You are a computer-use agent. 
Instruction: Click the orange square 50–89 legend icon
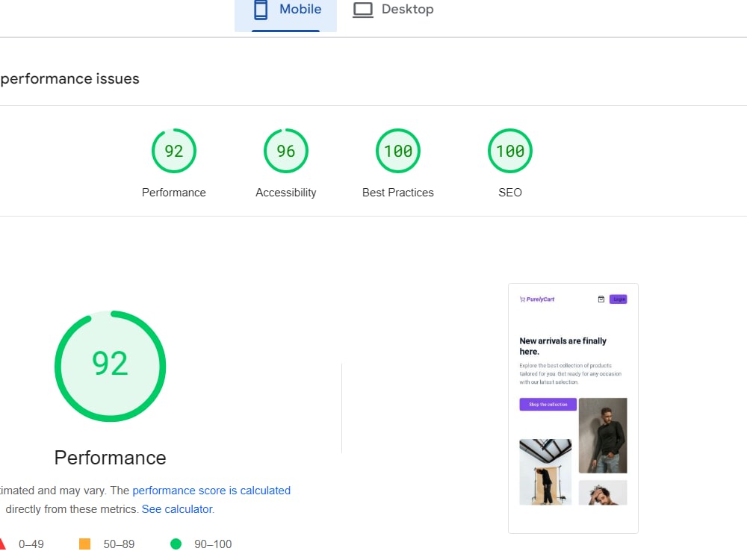[85, 544]
